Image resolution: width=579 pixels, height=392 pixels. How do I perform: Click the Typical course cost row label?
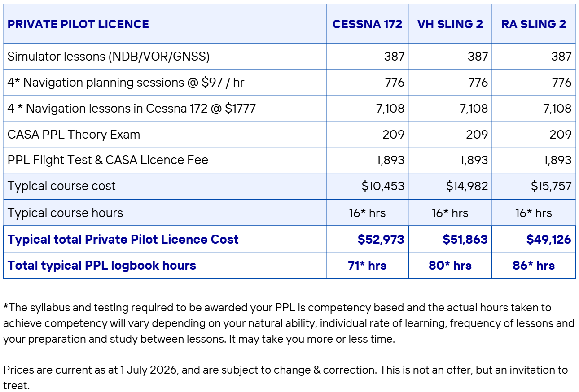point(61,186)
